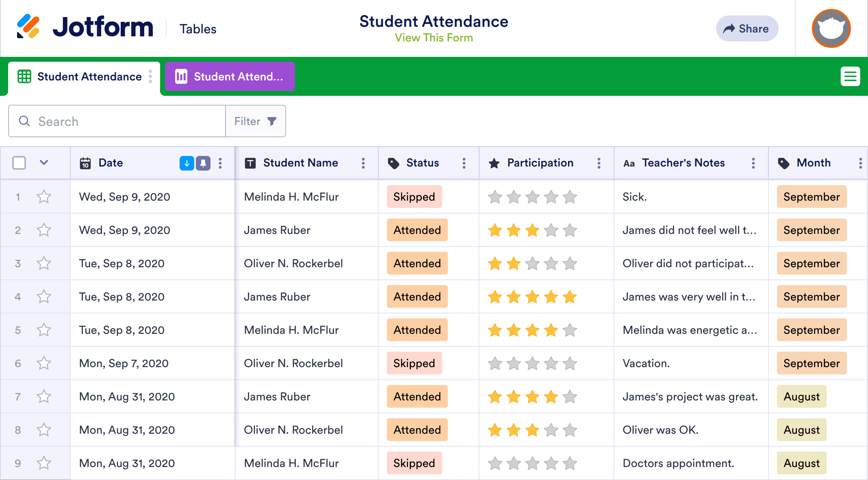Tick the select-all rows checkbox

[x=19, y=163]
